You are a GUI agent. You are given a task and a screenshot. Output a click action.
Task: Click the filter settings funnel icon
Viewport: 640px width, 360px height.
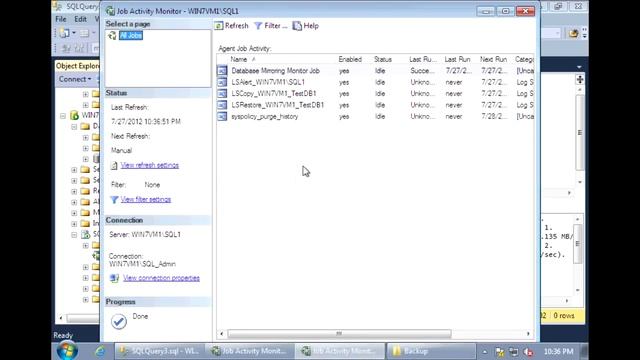(x=114, y=200)
